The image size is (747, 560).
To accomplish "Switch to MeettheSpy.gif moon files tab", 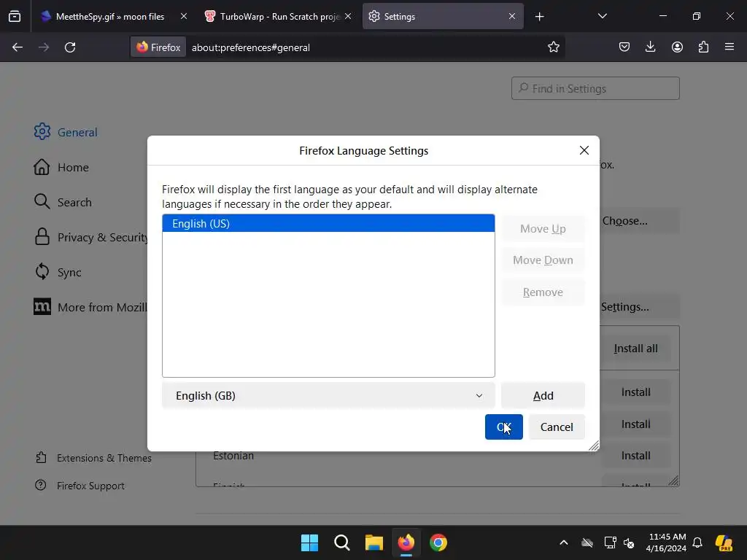I will click(x=109, y=17).
